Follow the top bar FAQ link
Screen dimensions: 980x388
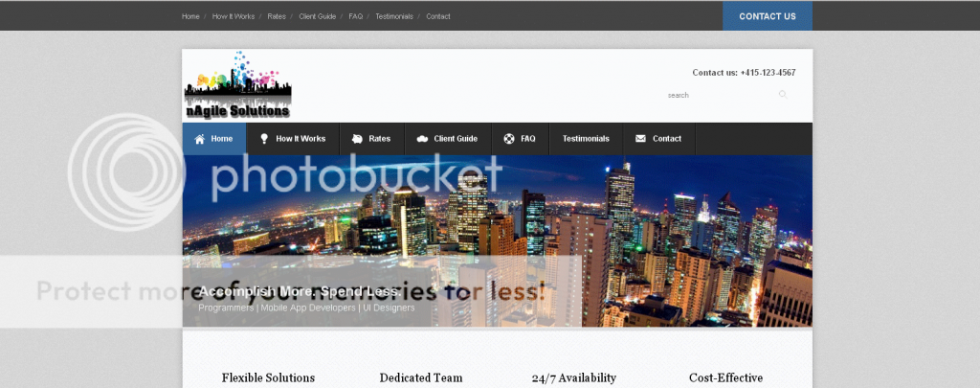click(356, 17)
